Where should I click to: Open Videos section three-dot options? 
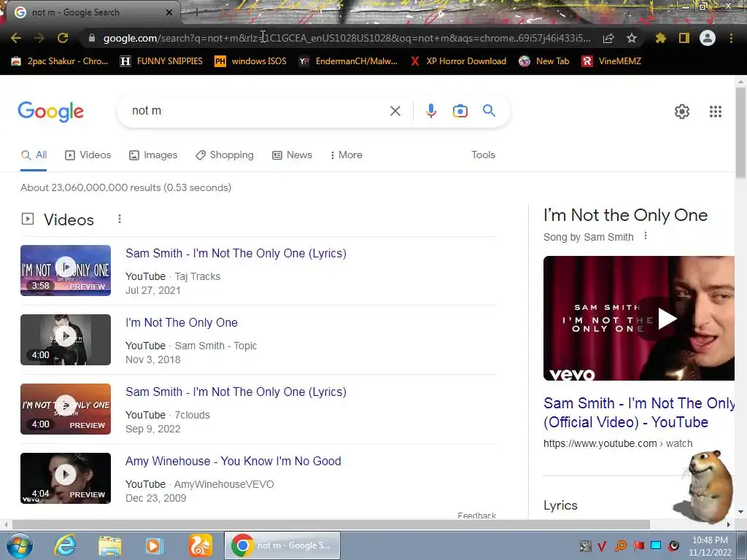pos(120,219)
